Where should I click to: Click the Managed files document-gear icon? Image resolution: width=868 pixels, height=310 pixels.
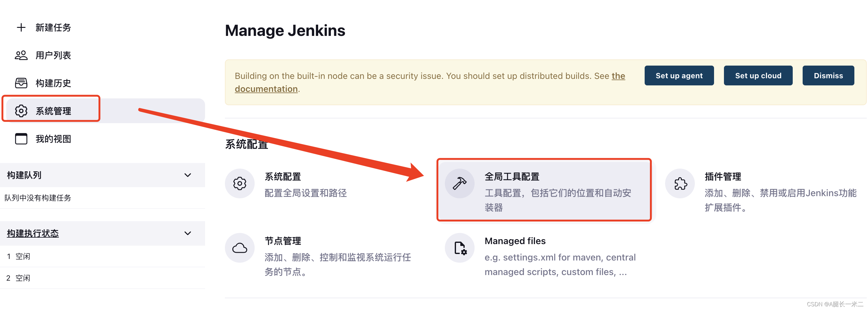tap(460, 248)
